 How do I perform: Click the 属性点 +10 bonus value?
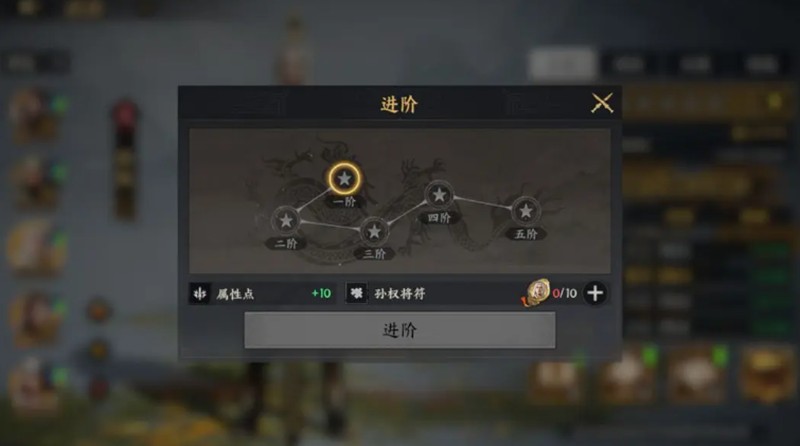click(321, 293)
